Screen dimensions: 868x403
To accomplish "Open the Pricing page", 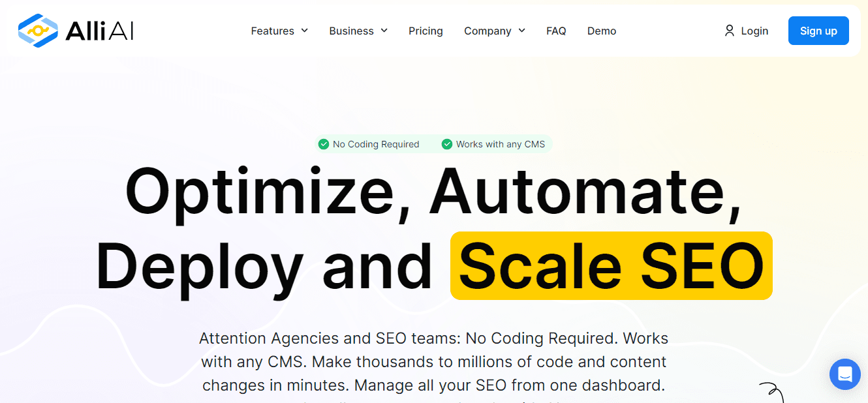I will point(426,31).
